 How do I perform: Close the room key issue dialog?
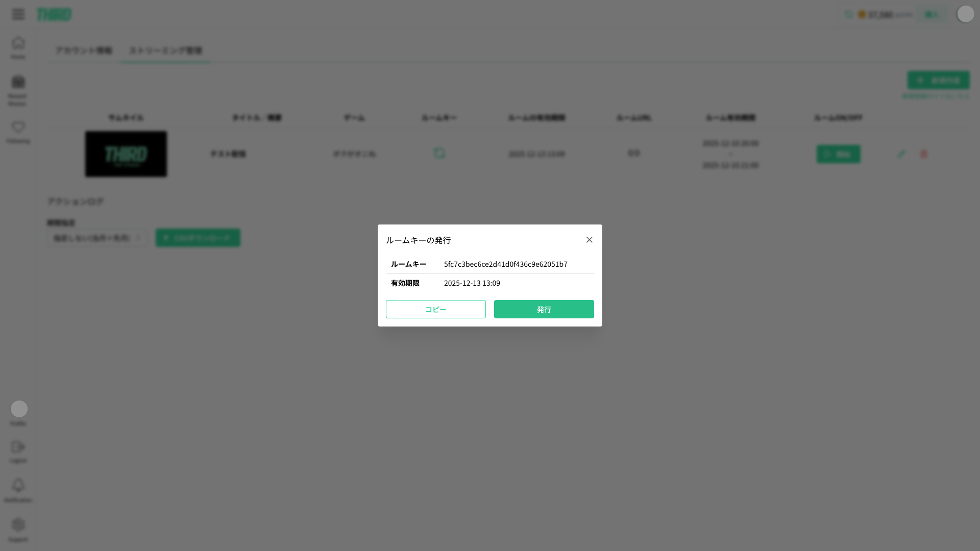click(x=589, y=240)
